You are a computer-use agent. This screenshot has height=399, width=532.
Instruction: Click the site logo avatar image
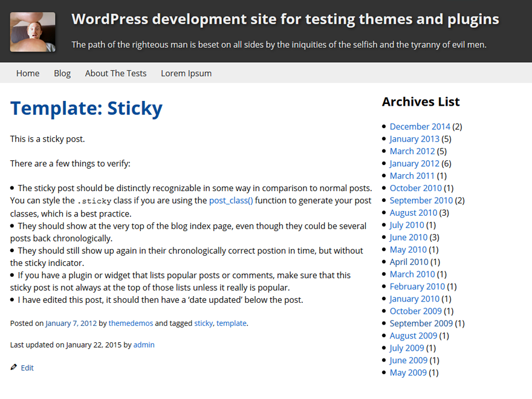click(33, 32)
